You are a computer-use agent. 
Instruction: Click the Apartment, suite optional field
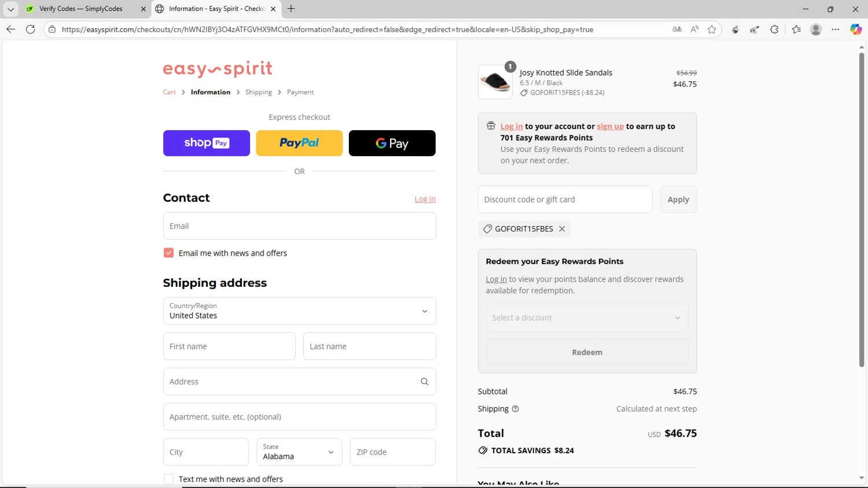pos(300,417)
